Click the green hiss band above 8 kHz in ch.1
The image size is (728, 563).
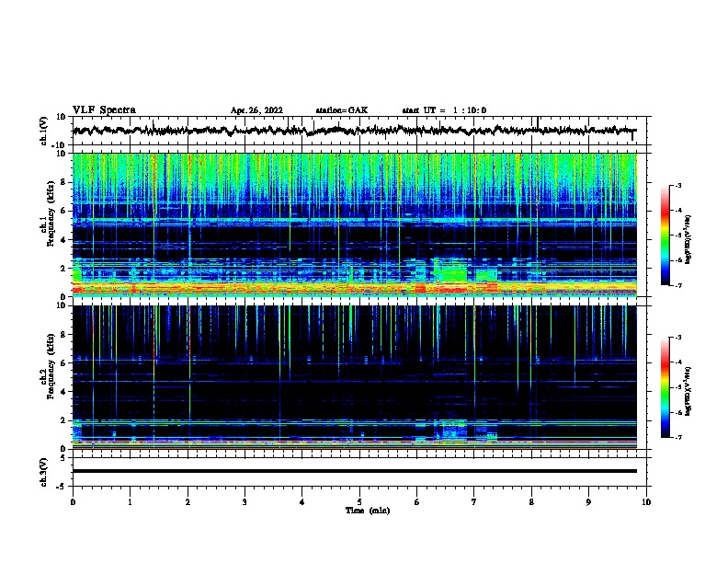click(354, 168)
